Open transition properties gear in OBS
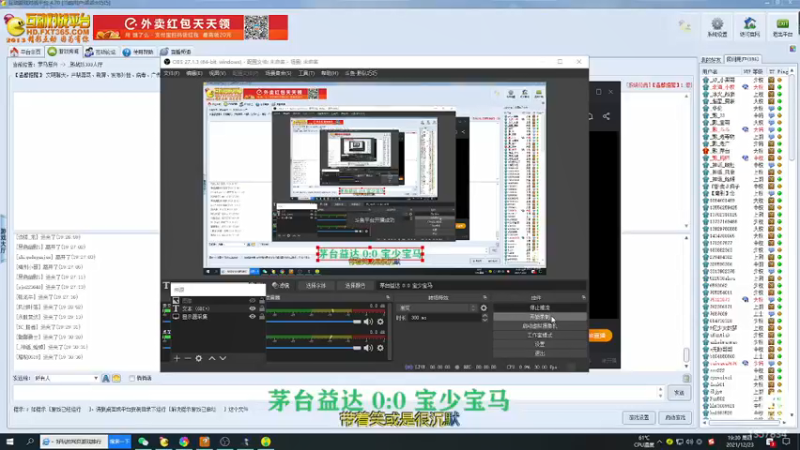800x450 pixels. click(484, 308)
